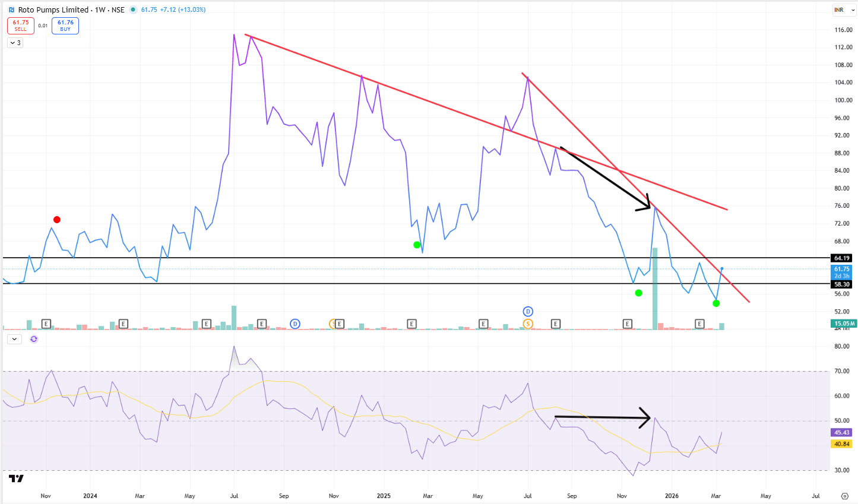This screenshot has height=504, width=858.
Task: Click the 0.01 spread value
Action: click(43, 26)
